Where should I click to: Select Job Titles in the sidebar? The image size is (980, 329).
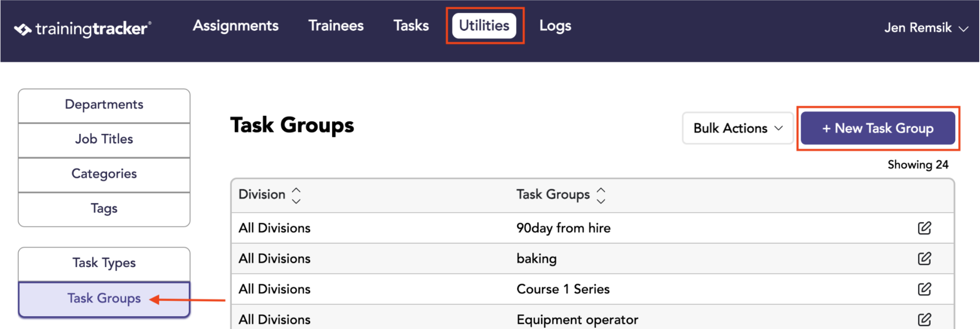(x=104, y=140)
